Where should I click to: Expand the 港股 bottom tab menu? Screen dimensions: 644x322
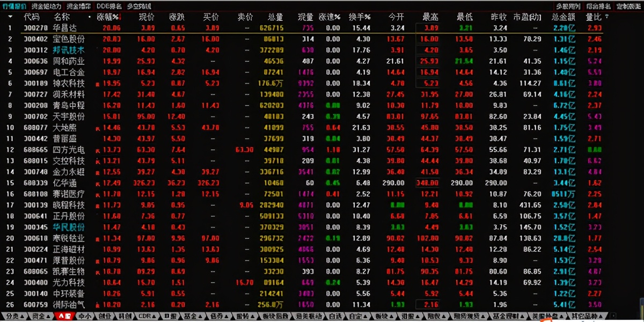pos(416,317)
